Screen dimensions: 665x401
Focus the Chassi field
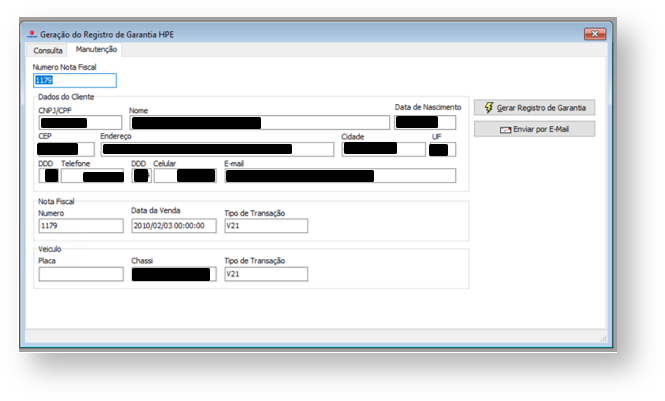click(x=174, y=274)
